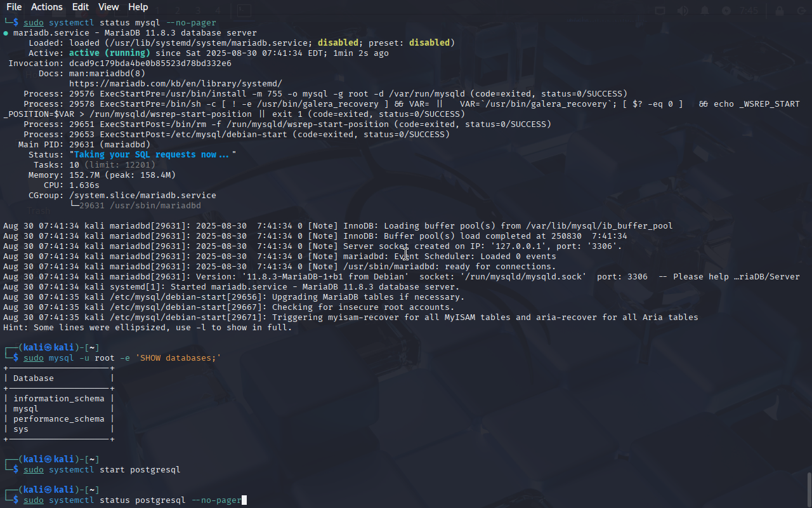This screenshot has height=508, width=812.
Task: Switch to workspace 2 in the panel
Action: coord(178,10)
